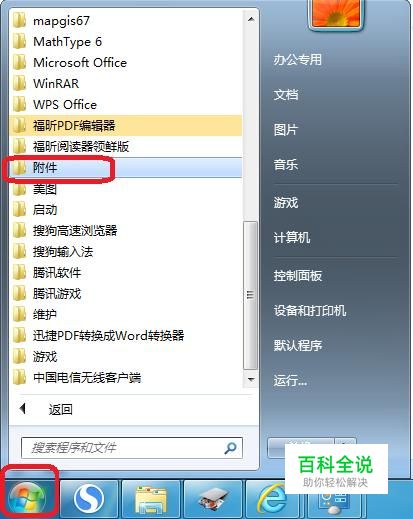Launch Internet Explorer from taskbar
Screen dimensions: 413x519
273,499
